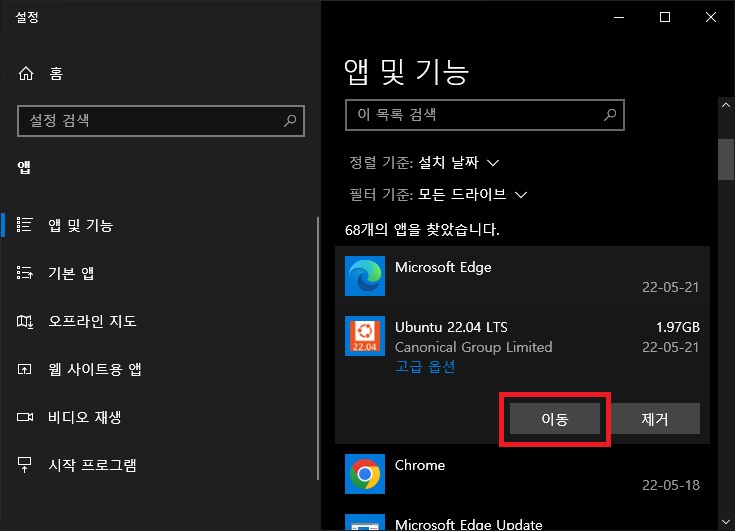
Task: Click the scrollbar up arrow
Action: [x=726, y=105]
